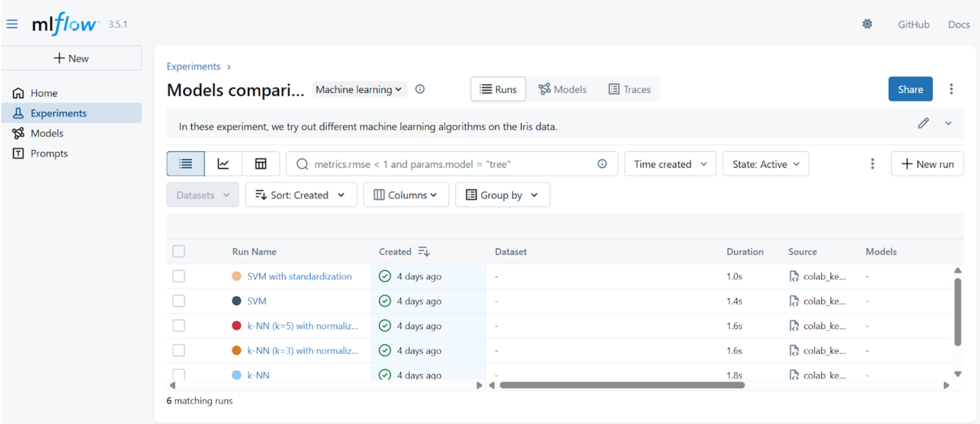This screenshot has width=980, height=424.
Task: Edit the experiment description with pencil icon
Action: click(x=923, y=123)
